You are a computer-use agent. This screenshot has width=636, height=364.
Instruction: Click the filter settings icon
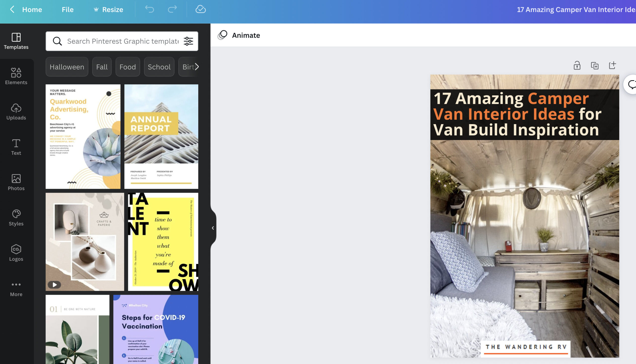click(x=189, y=41)
